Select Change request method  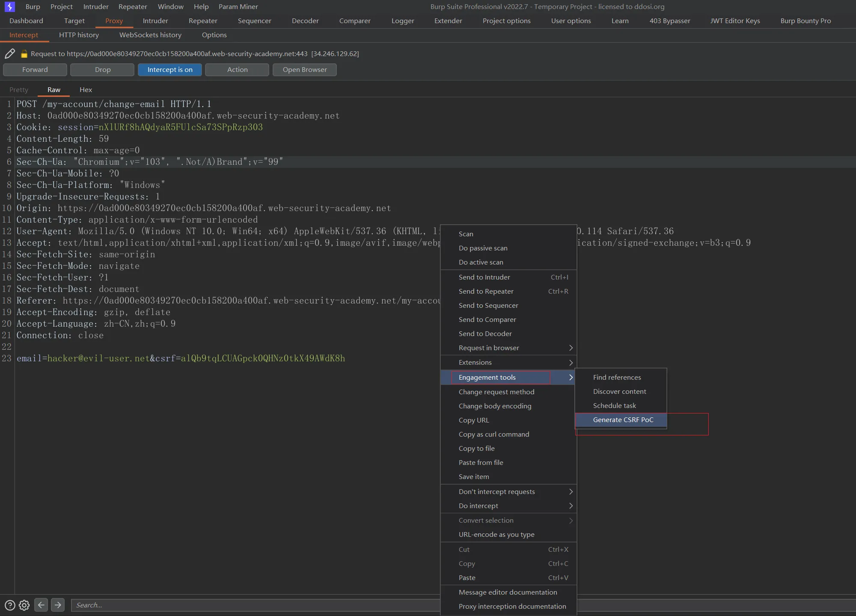(508, 392)
